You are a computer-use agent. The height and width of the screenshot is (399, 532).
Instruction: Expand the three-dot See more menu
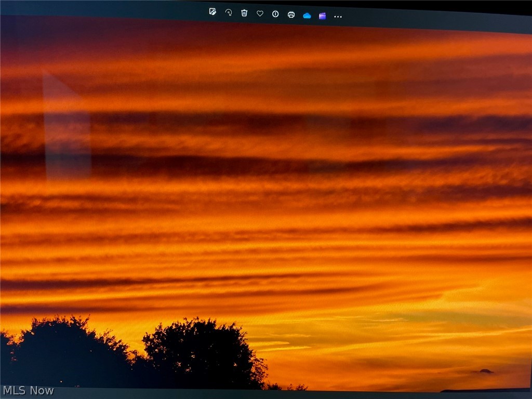(338, 17)
